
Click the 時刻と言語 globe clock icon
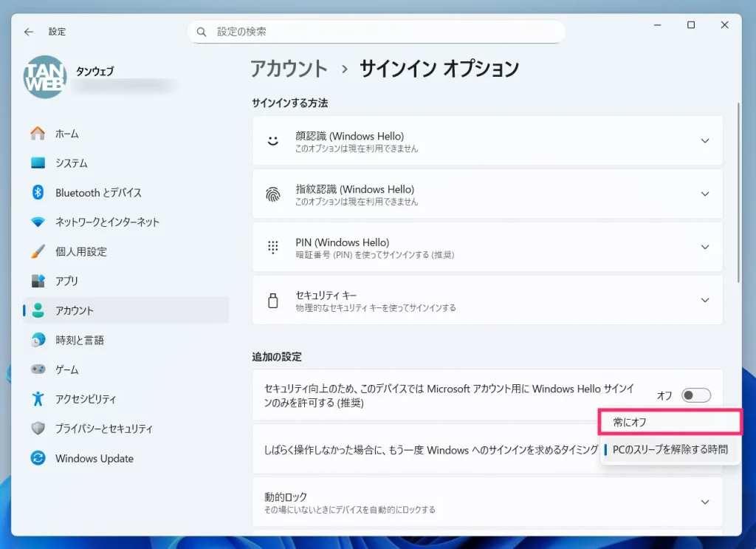pyautogui.click(x=38, y=340)
